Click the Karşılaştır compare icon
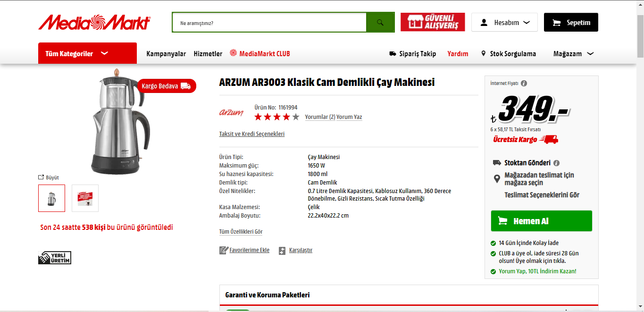644x312 pixels. pos(282,251)
